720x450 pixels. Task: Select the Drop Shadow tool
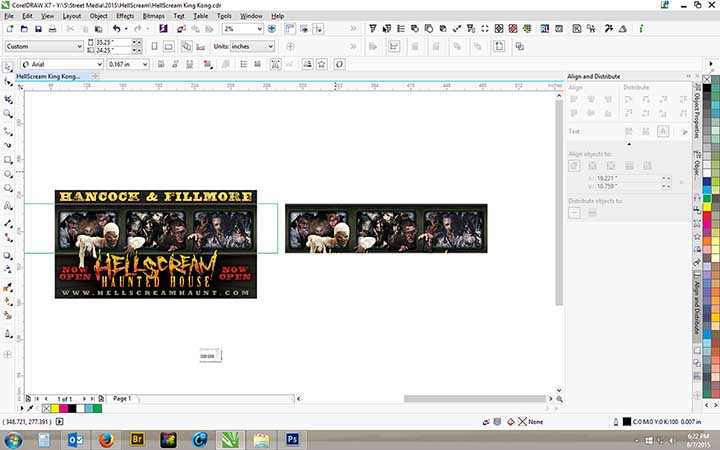pyautogui.click(x=8, y=255)
